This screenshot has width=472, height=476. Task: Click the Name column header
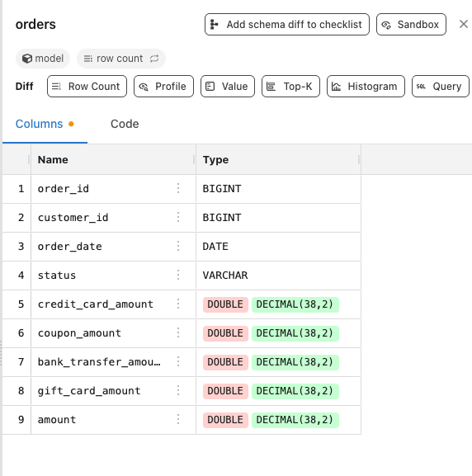click(113, 160)
